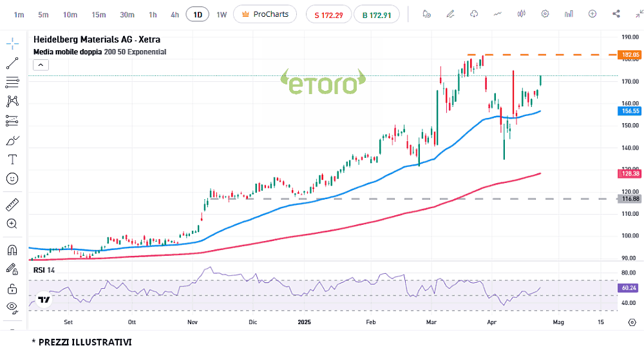644x348 pixels.
Task: Select the trend line drawing tool
Action: (x=12, y=63)
